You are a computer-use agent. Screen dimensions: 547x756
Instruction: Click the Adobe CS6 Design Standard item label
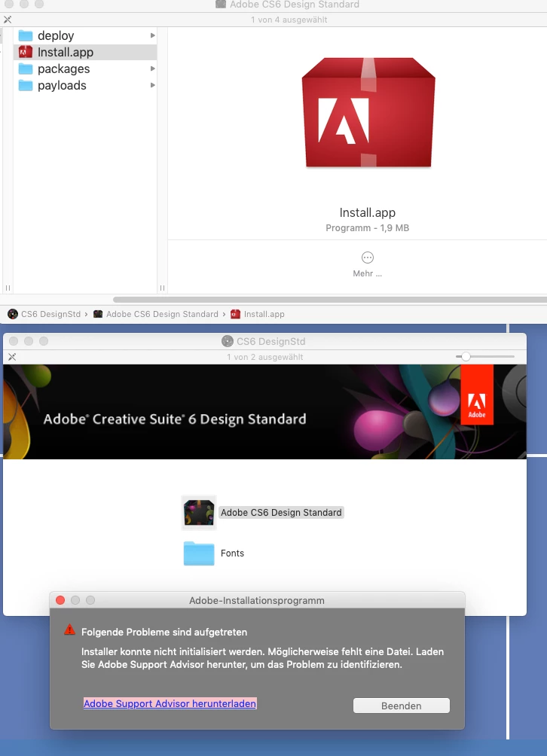click(x=281, y=513)
